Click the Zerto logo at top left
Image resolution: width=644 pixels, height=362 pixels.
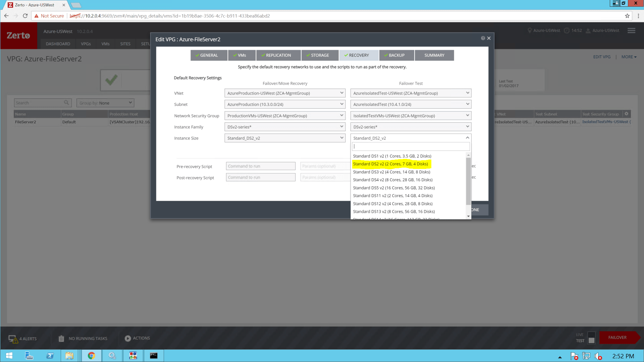pyautogui.click(x=19, y=35)
